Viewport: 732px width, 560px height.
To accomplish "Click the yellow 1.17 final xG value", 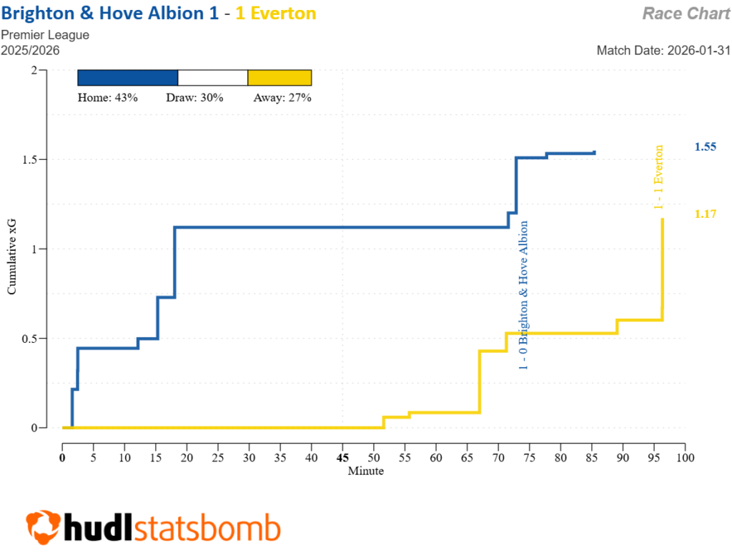I will (705, 214).
